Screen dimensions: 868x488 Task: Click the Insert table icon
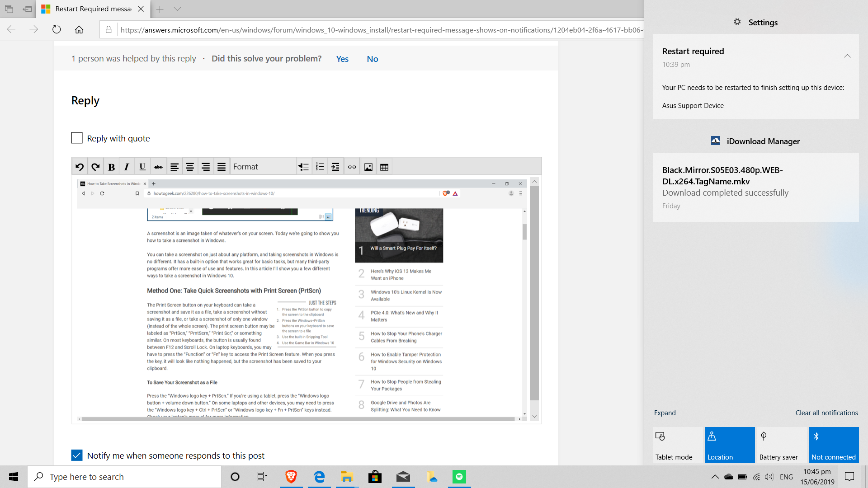pos(384,167)
